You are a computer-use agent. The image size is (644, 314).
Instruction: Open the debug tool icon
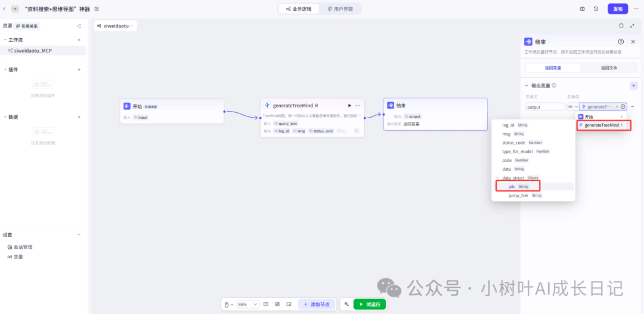[346, 304]
